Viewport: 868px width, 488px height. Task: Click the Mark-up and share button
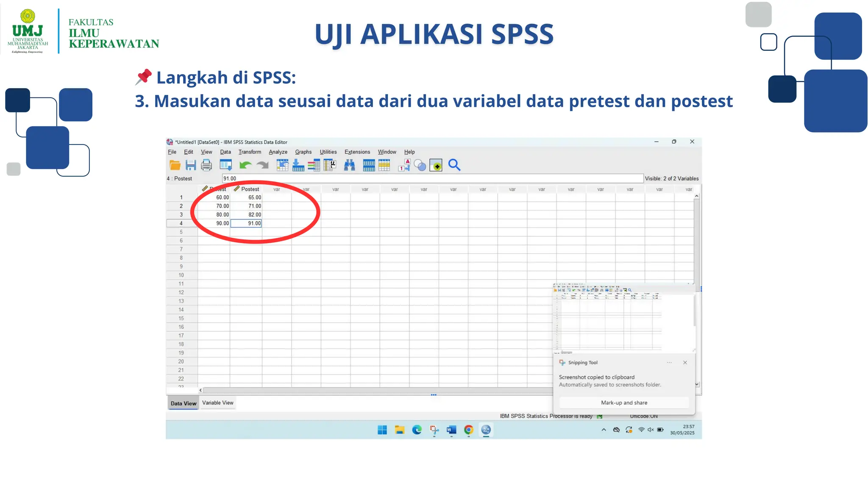click(x=624, y=403)
